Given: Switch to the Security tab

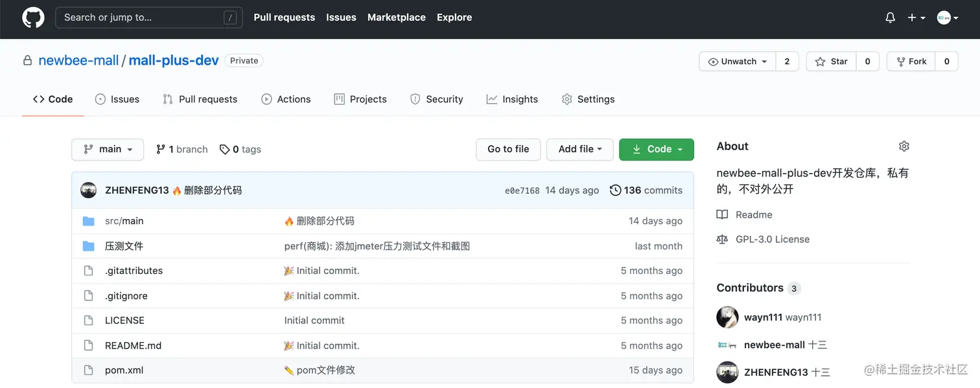Looking at the screenshot, I should tap(437, 99).
